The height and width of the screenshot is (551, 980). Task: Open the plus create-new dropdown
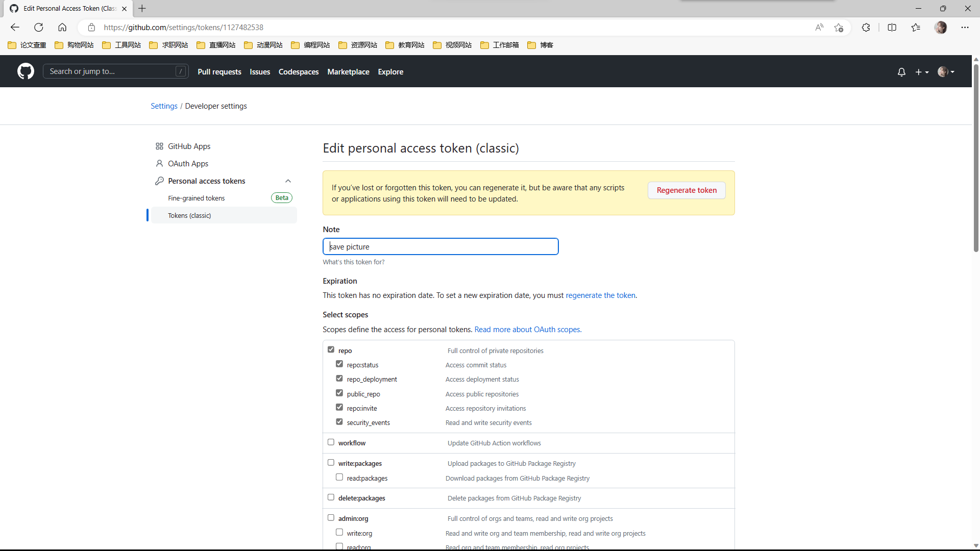coord(921,72)
